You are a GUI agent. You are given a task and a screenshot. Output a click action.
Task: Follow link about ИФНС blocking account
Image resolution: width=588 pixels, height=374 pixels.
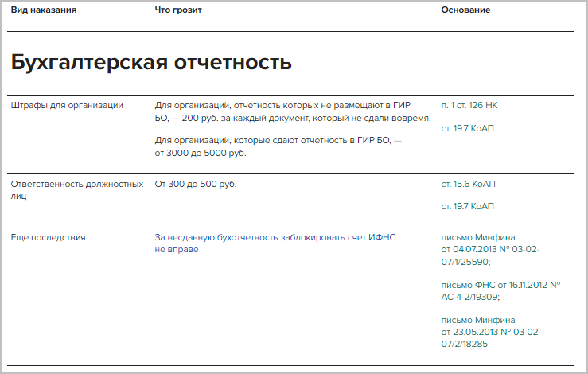tap(275, 237)
